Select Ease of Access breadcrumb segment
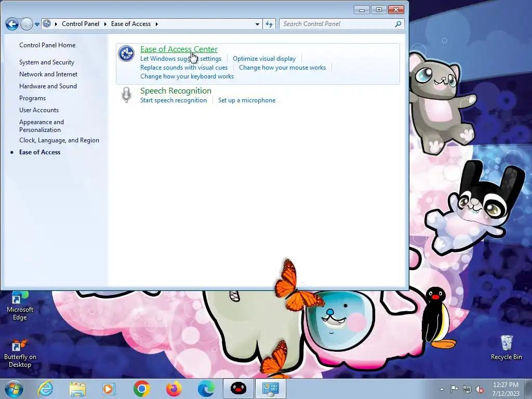 [130, 24]
